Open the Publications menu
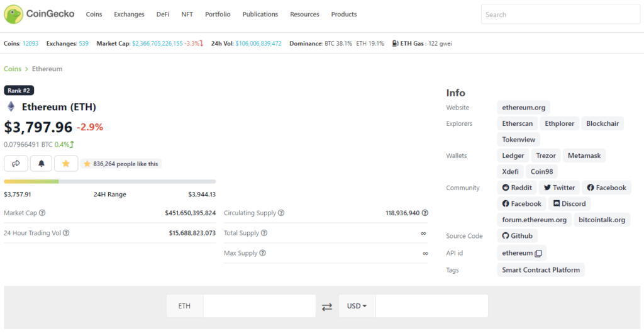644x333 pixels. tap(260, 14)
